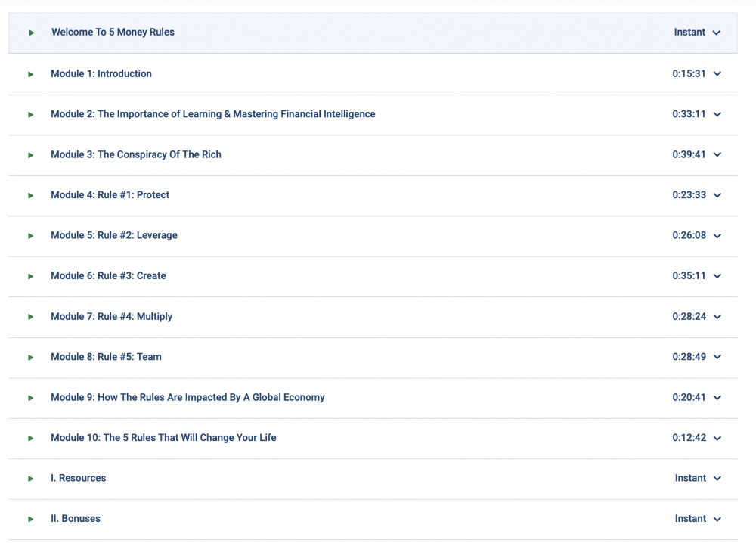Screen dimensions: 756x543
Task: Open the chevron beside 0:33:11 for Module 2
Action: pos(717,115)
